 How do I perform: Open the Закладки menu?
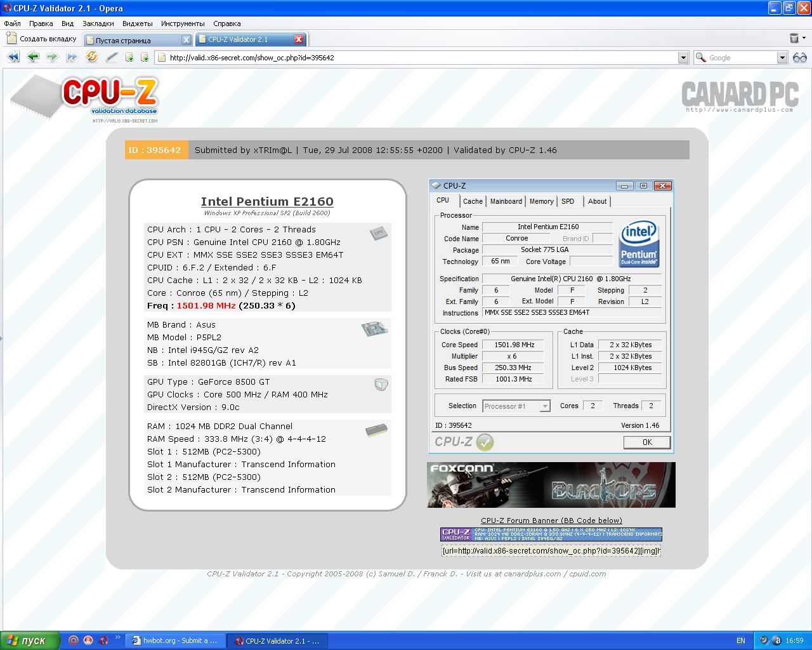[98, 23]
